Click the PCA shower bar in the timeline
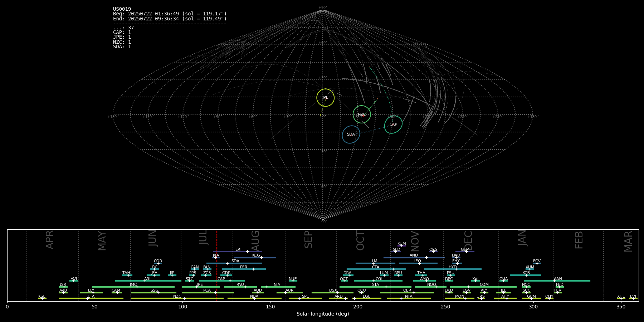644x322 pixels. 208,293
